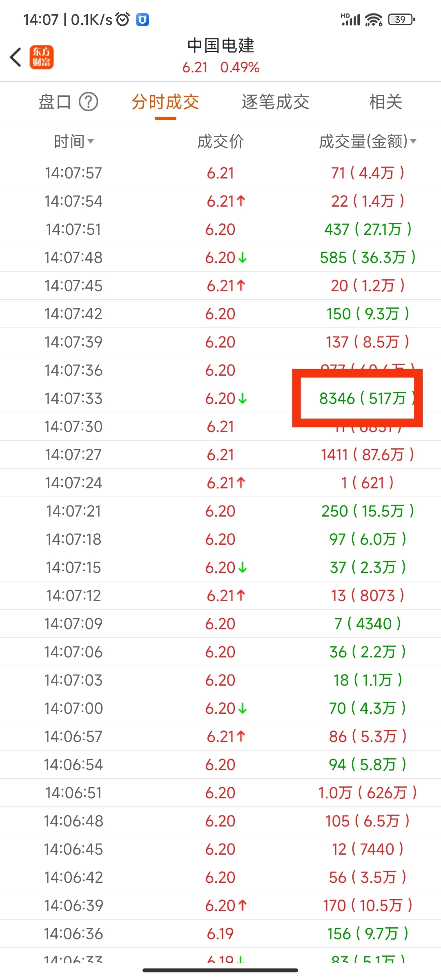Toggle the 成交量(金额) column dropdown

point(367,142)
